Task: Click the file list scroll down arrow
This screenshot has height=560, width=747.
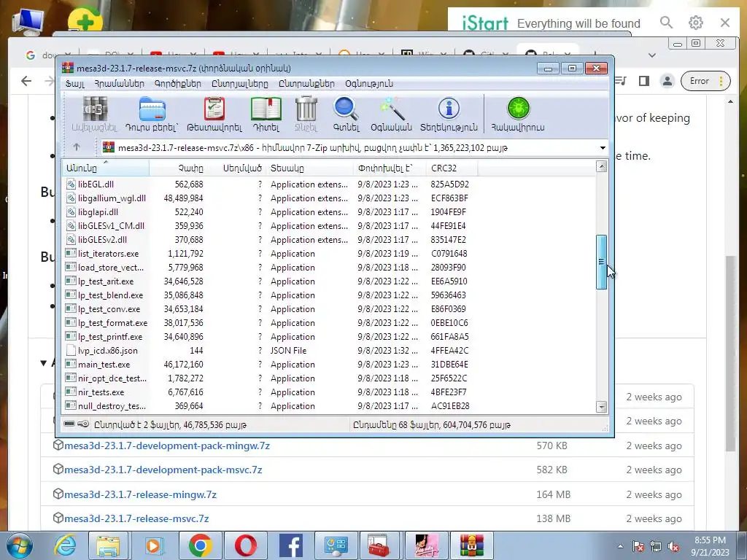Action: [x=601, y=407]
